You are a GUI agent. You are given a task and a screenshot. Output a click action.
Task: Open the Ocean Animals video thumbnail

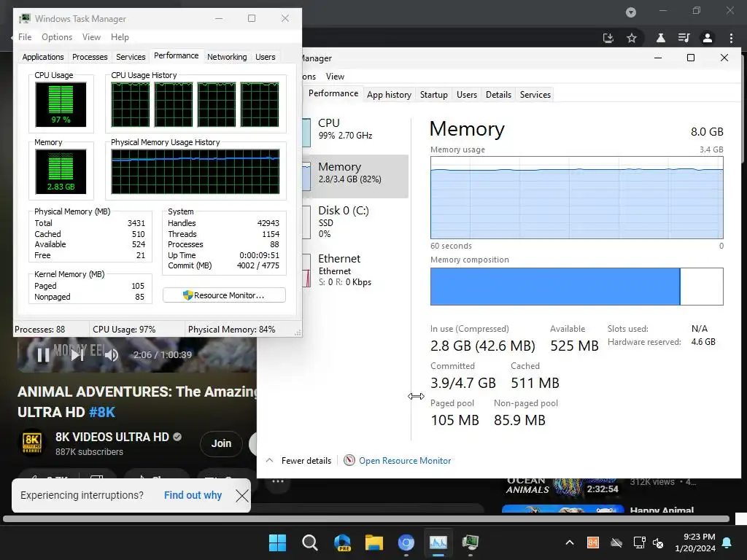(562, 486)
